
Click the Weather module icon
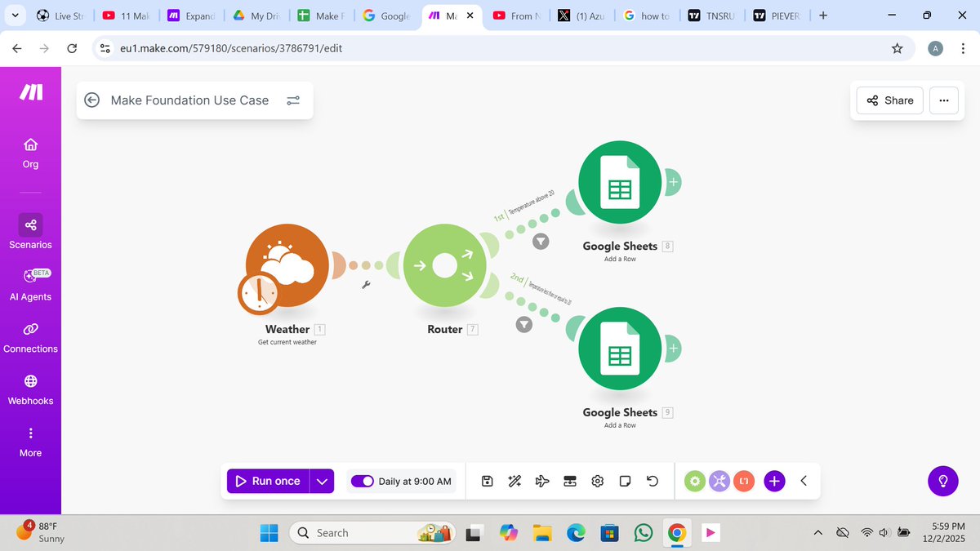[x=287, y=265]
